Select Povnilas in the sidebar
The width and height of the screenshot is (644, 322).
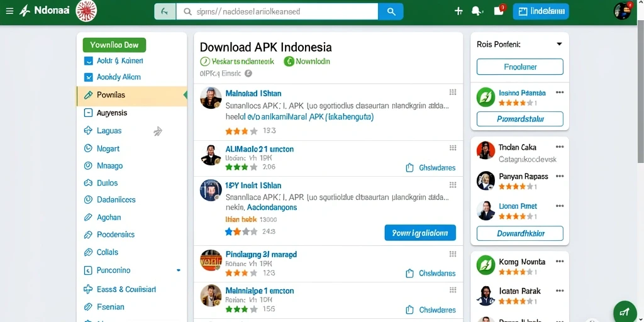(x=131, y=95)
